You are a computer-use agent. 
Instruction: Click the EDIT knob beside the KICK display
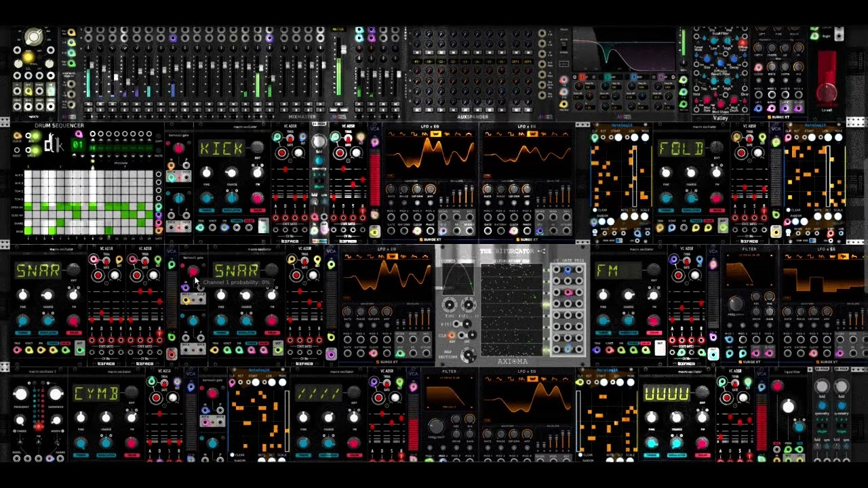(x=257, y=147)
